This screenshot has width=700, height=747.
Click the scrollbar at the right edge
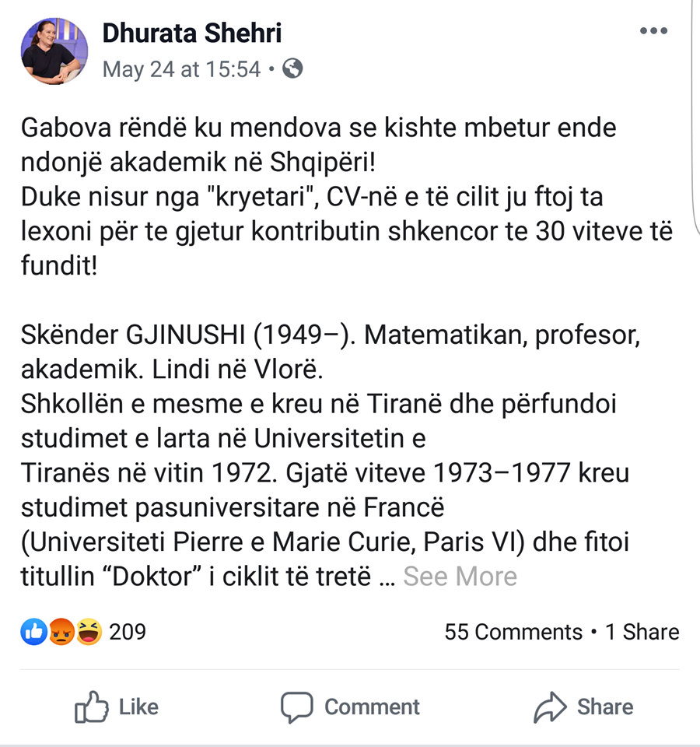(695, 117)
